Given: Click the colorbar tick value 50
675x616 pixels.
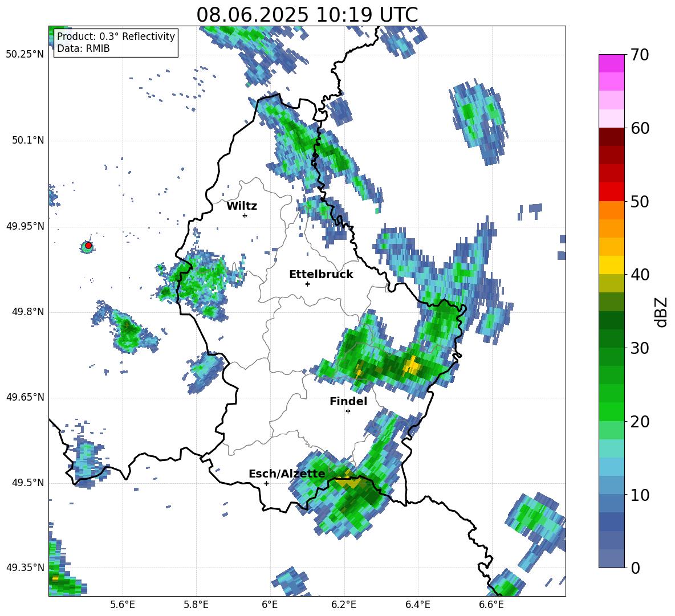Looking at the screenshot, I should point(640,201).
